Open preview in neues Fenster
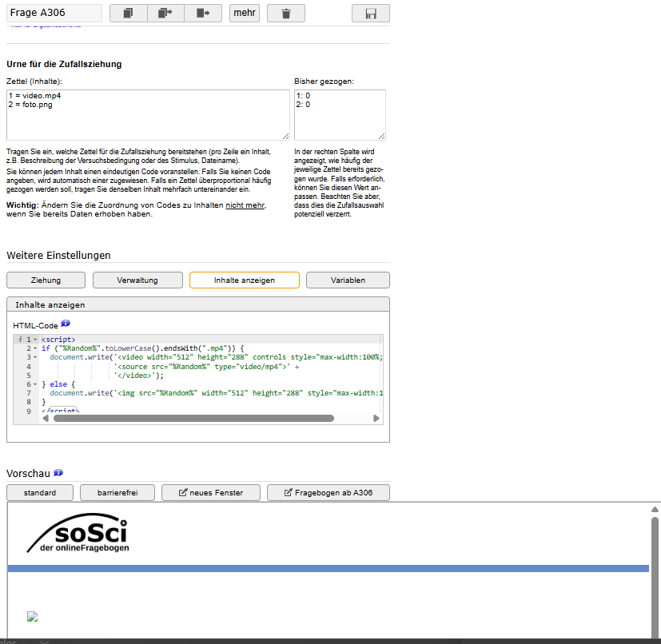The width and height of the screenshot is (661, 644). 210,493
